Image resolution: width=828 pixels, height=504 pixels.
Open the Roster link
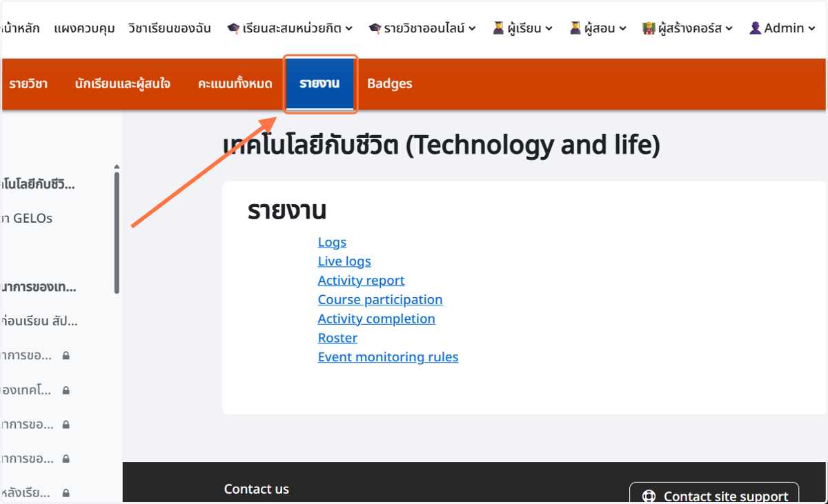[x=337, y=338]
